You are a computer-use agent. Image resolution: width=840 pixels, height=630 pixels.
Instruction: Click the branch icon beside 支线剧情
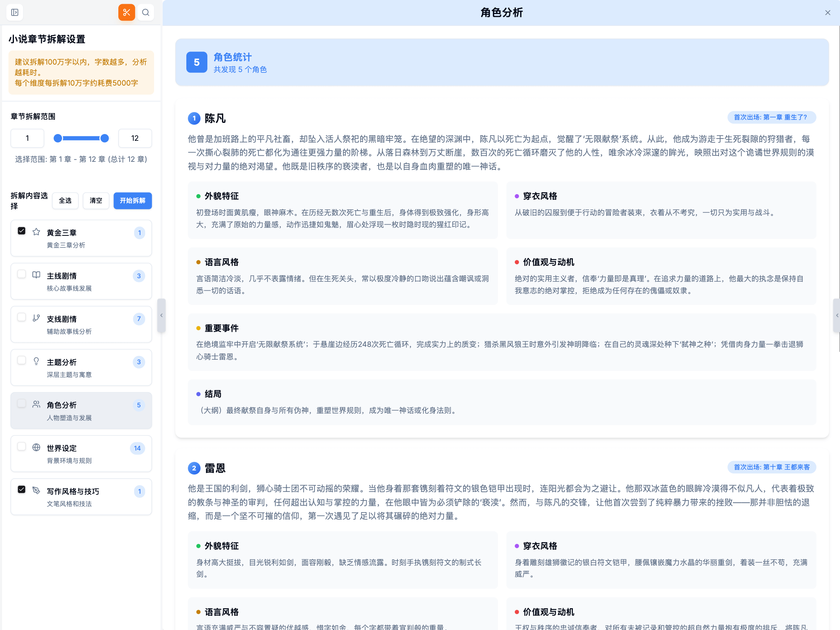coord(36,318)
